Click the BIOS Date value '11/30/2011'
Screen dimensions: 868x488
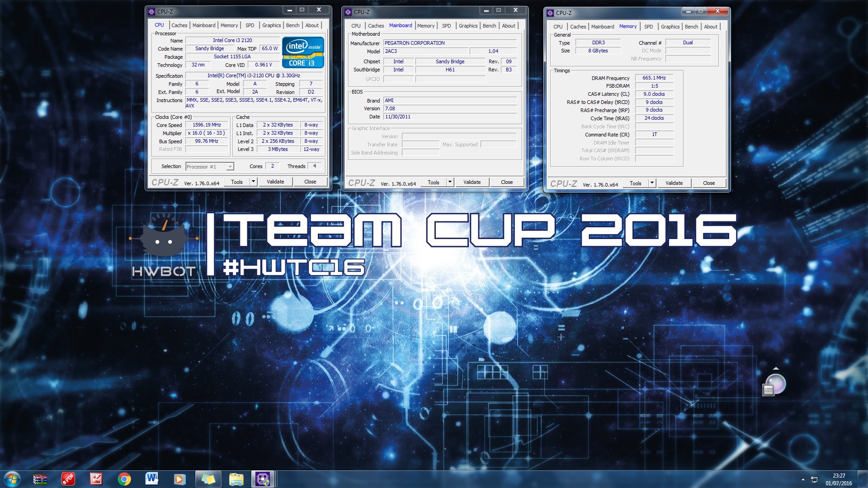[x=450, y=117]
